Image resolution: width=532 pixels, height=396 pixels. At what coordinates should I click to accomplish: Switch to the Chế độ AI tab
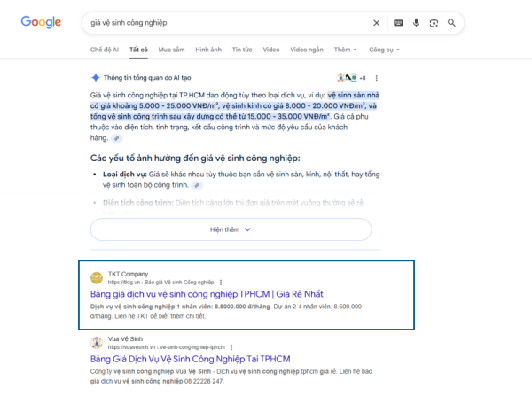(x=105, y=50)
